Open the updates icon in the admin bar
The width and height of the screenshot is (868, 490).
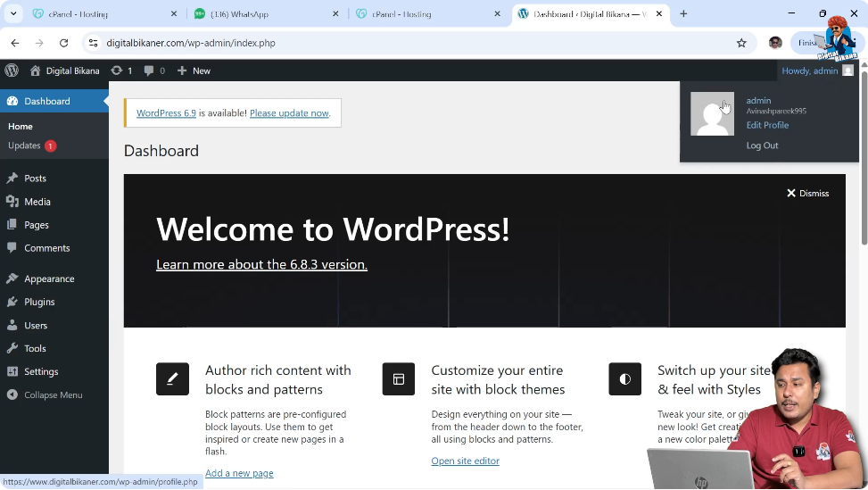122,71
